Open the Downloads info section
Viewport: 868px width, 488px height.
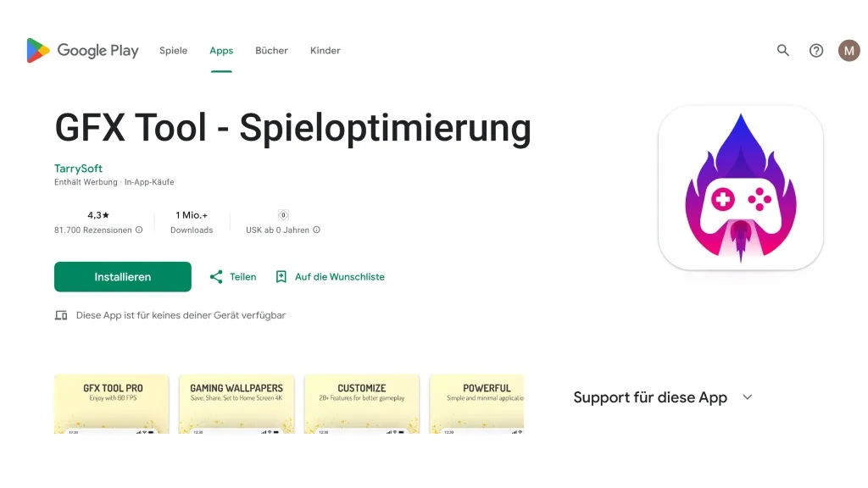(191, 221)
